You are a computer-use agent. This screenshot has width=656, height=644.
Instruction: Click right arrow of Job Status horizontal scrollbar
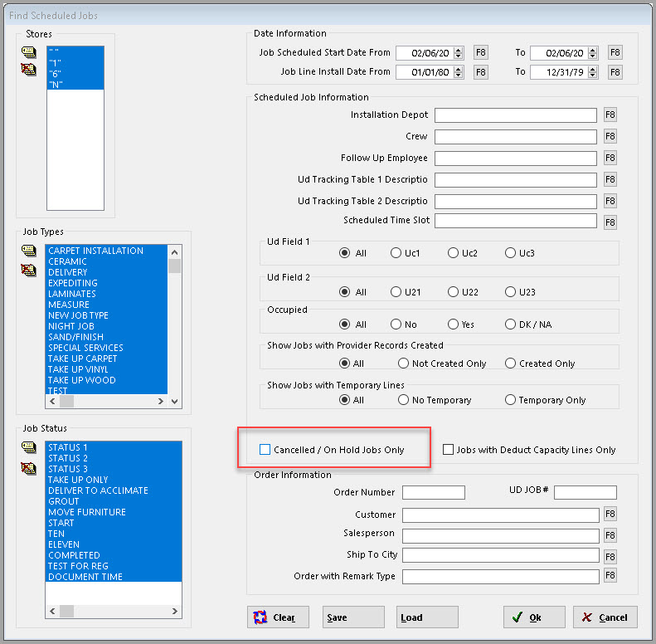[x=175, y=612]
